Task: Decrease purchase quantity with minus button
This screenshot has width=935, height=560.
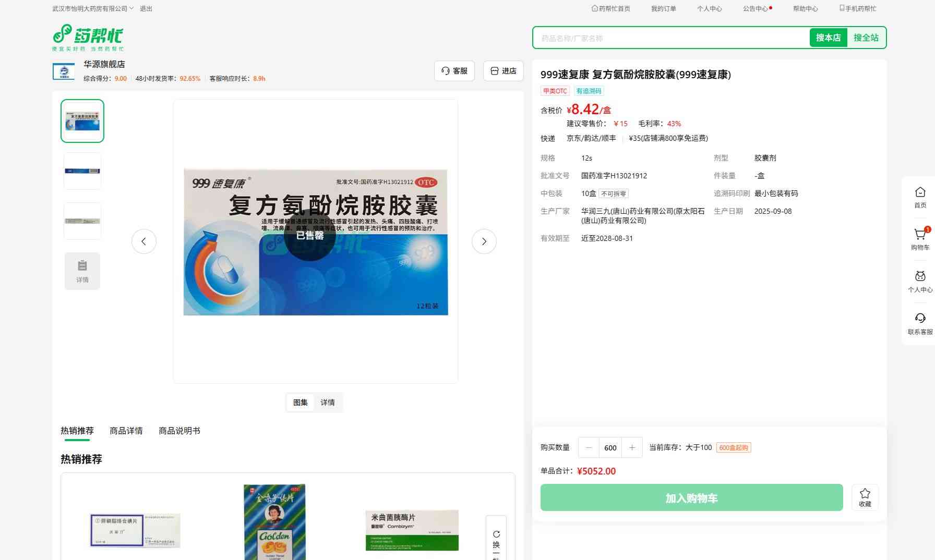Action: [589, 447]
